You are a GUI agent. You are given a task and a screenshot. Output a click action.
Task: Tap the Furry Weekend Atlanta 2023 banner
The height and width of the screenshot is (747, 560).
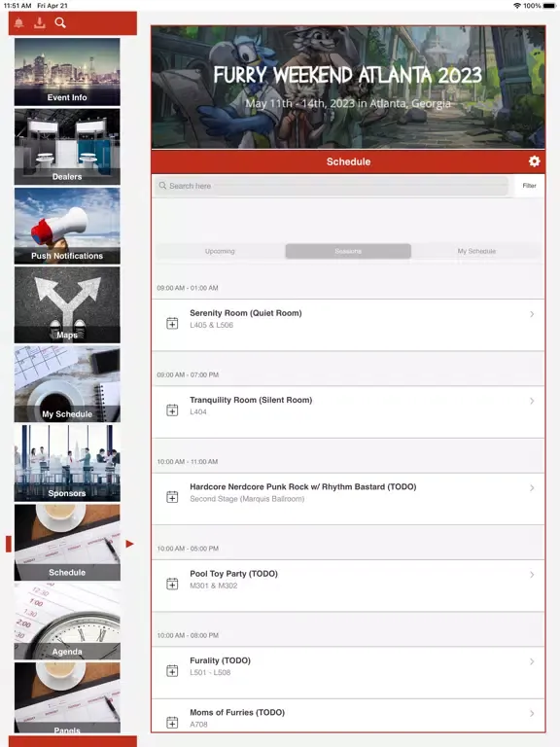(x=348, y=88)
